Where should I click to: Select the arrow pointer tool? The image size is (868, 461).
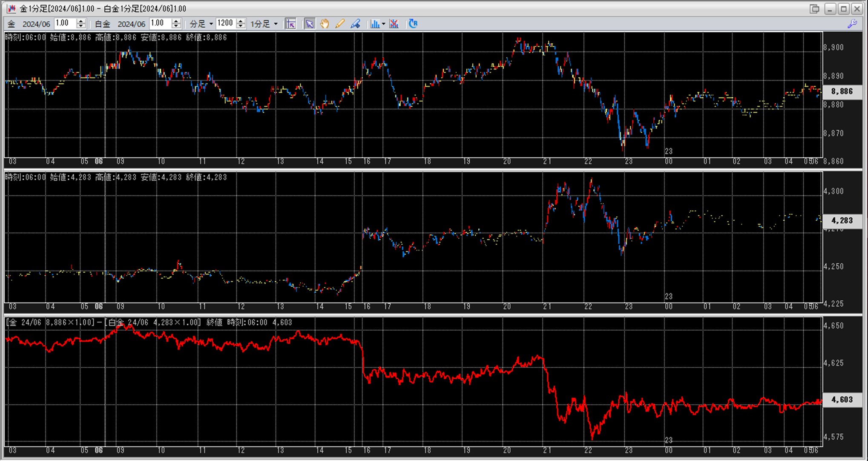pos(309,24)
